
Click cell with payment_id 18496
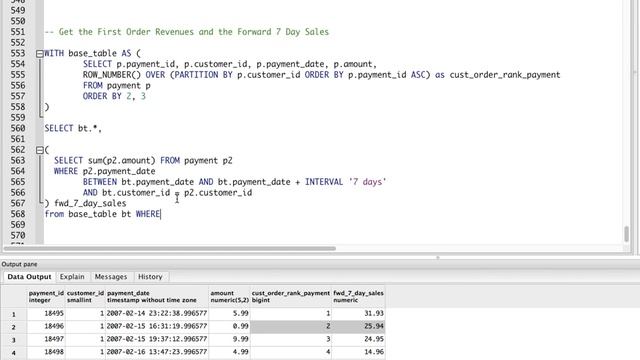pos(46,326)
